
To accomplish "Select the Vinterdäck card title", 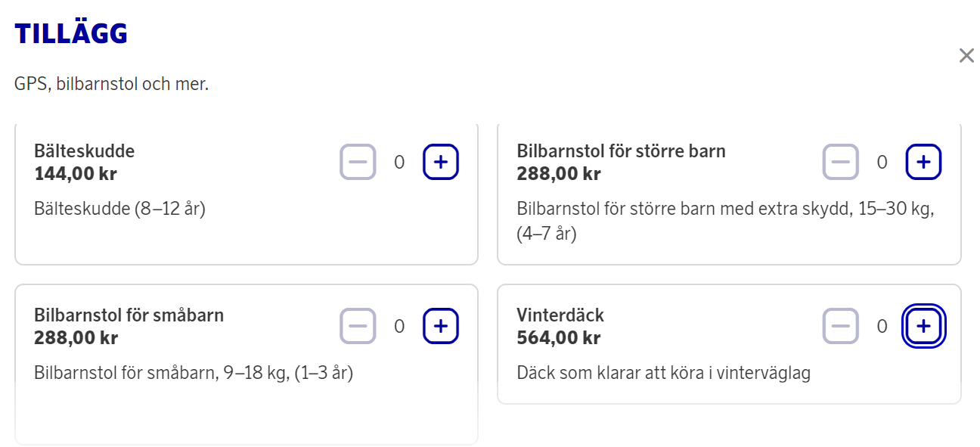I will pos(560,315).
